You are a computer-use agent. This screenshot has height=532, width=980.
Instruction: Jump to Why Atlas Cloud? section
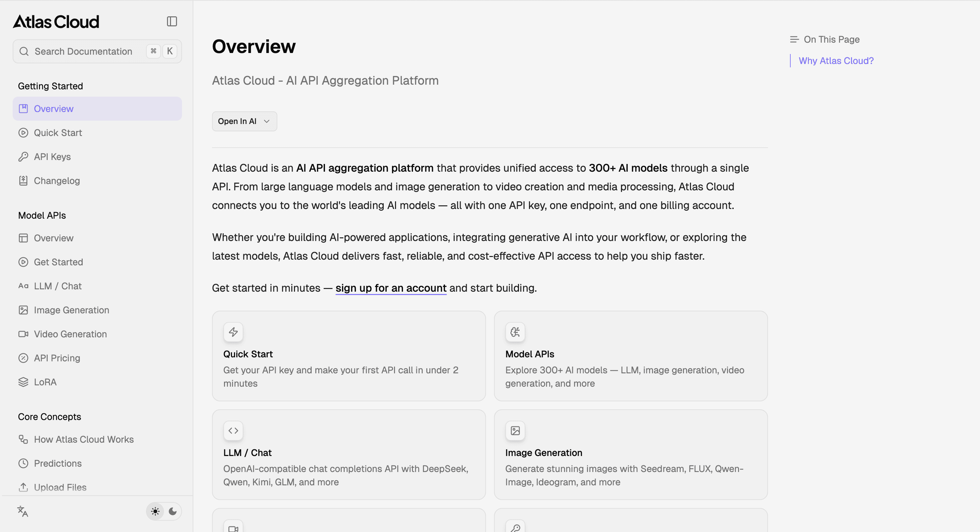836,61
